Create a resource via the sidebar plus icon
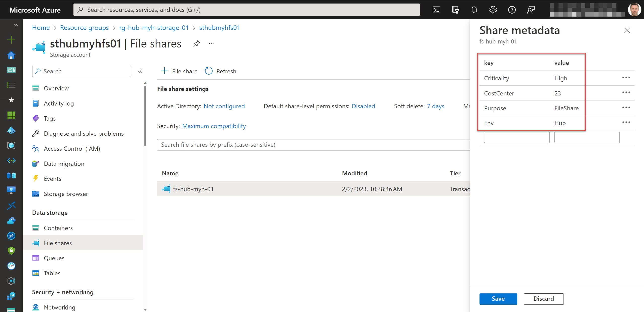The width and height of the screenshot is (644, 312). [x=11, y=39]
